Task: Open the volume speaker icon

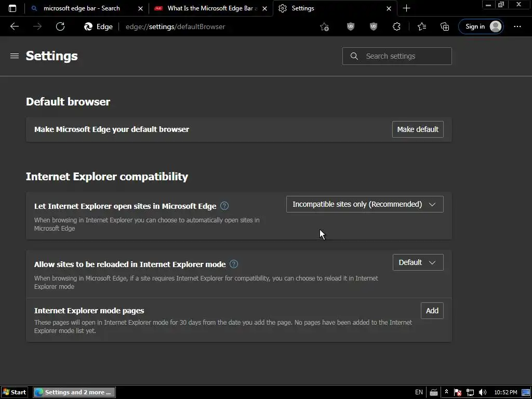Action: [482, 392]
